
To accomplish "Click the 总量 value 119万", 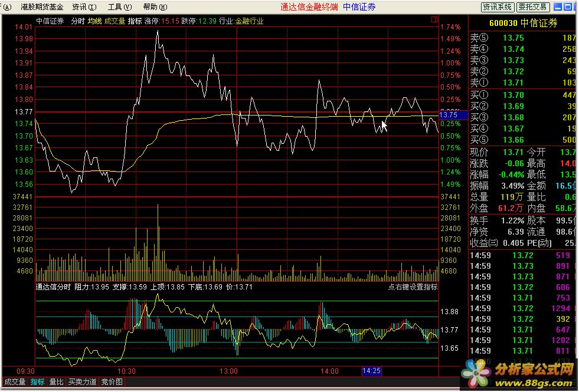I will (x=512, y=197).
